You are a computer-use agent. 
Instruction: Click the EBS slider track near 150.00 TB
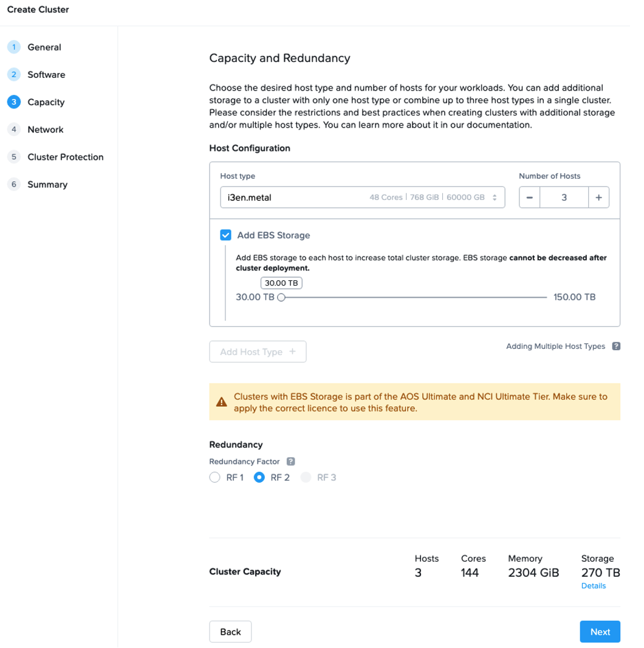pyautogui.click(x=544, y=297)
